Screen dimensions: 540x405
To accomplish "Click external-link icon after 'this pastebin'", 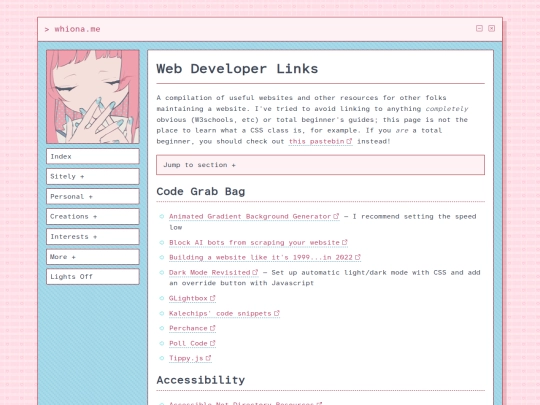I will (x=349, y=141).
